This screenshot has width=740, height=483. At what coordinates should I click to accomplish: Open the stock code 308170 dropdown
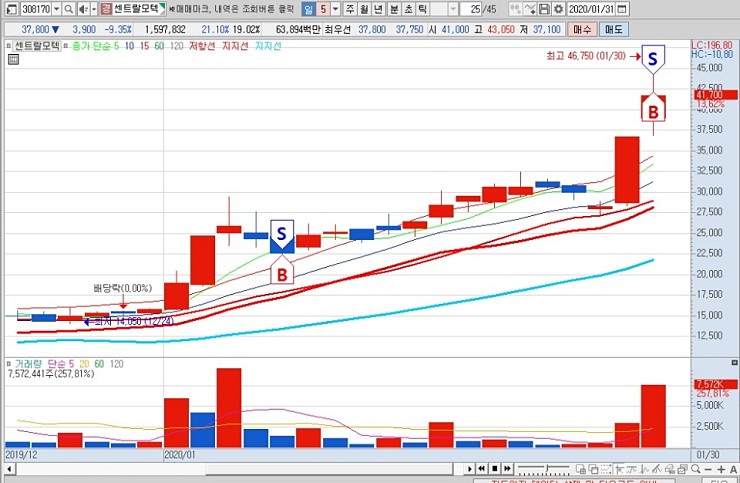[x=54, y=8]
